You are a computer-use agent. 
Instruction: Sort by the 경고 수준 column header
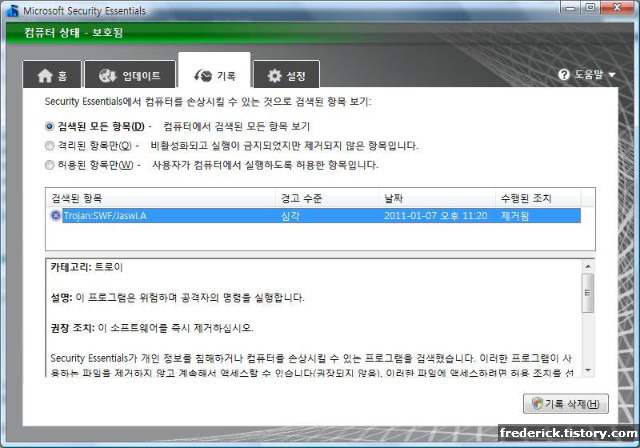pyautogui.click(x=327, y=198)
